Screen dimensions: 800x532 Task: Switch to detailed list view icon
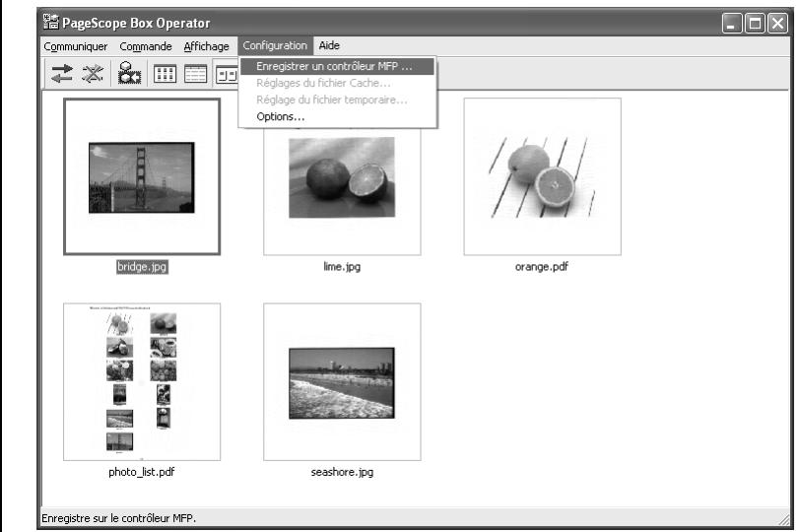195,74
